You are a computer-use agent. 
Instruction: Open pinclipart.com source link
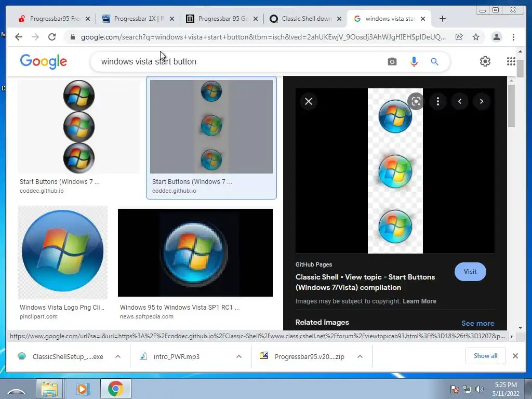click(38, 316)
